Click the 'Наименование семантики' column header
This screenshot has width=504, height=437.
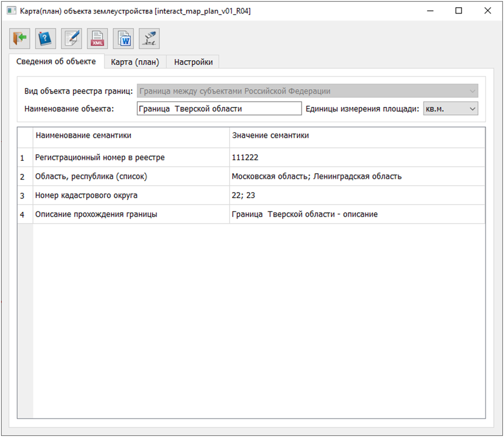coord(131,136)
